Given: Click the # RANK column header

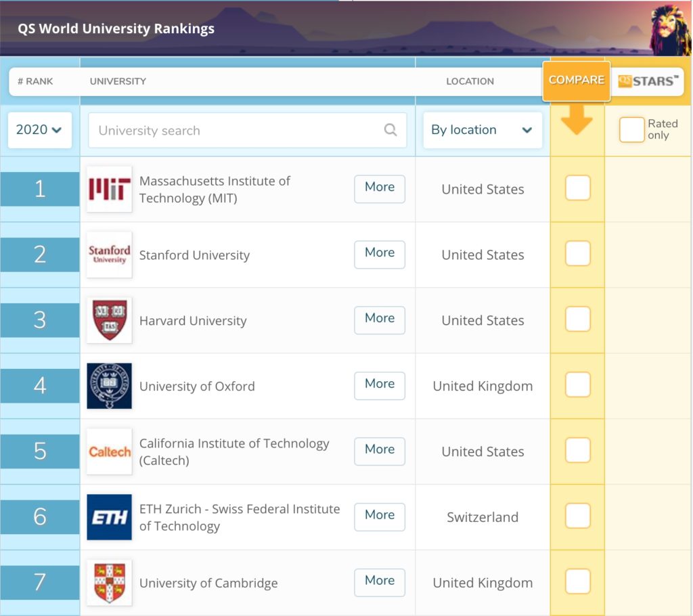Looking at the screenshot, I should point(35,81).
